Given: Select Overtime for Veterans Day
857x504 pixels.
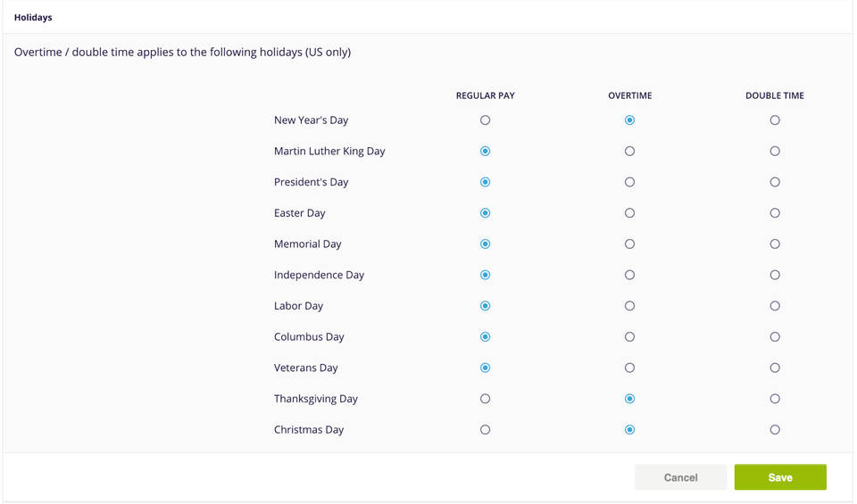Looking at the screenshot, I should click(x=629, y=368).
